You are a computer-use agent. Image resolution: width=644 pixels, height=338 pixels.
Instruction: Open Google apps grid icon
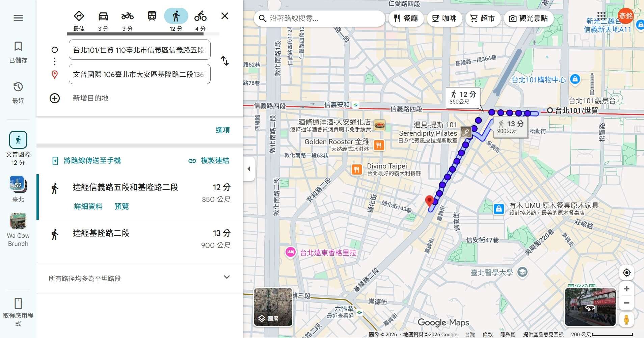pos(601,16)
